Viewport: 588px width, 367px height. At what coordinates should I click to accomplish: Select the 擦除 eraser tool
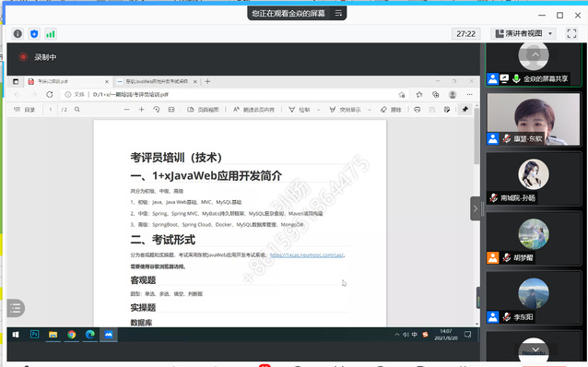click(391, 110)
